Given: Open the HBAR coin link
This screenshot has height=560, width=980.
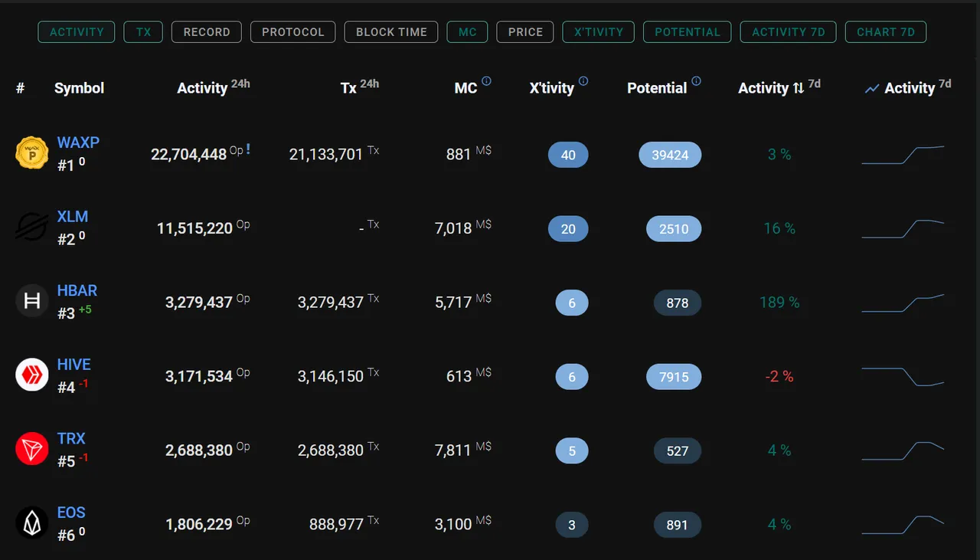Looking at the screenshot, I should tap(77, 291).
